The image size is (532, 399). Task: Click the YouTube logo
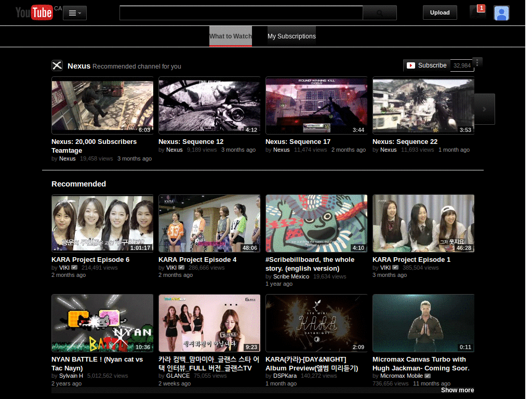pyautogui.click(x=34, y=12)
